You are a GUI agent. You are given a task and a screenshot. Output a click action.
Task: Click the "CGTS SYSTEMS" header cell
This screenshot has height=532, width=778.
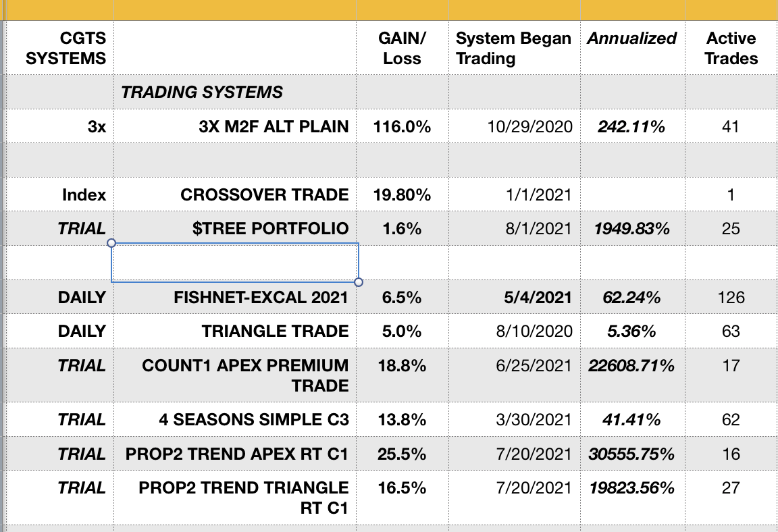click(x=66, y=49)
